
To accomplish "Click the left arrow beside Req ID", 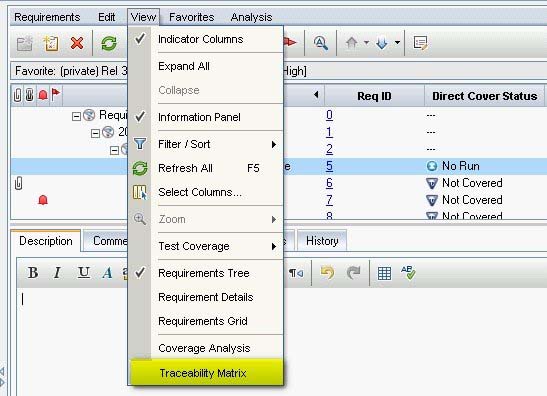I will [316, 95].
